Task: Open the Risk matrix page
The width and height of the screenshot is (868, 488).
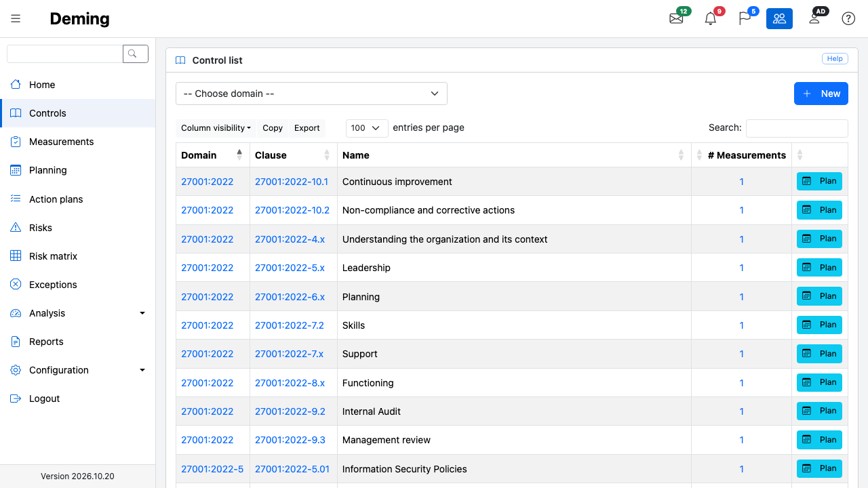Action: 78,256
